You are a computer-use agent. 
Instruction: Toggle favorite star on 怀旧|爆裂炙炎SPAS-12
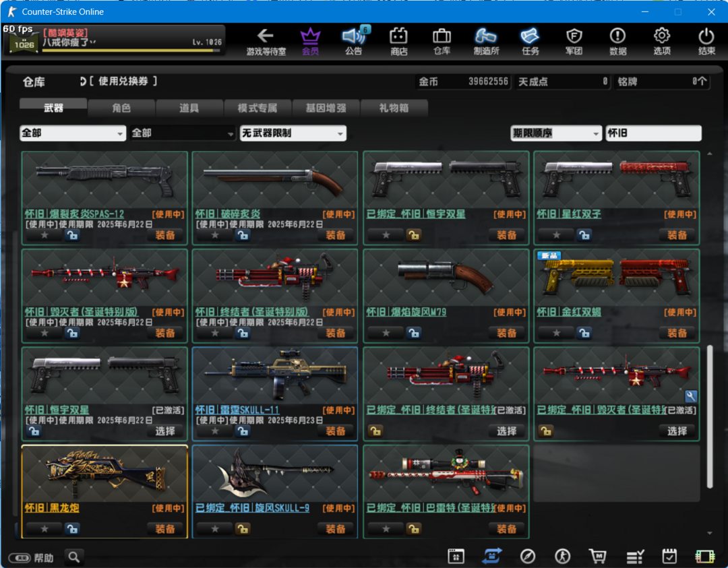(44, 235)
